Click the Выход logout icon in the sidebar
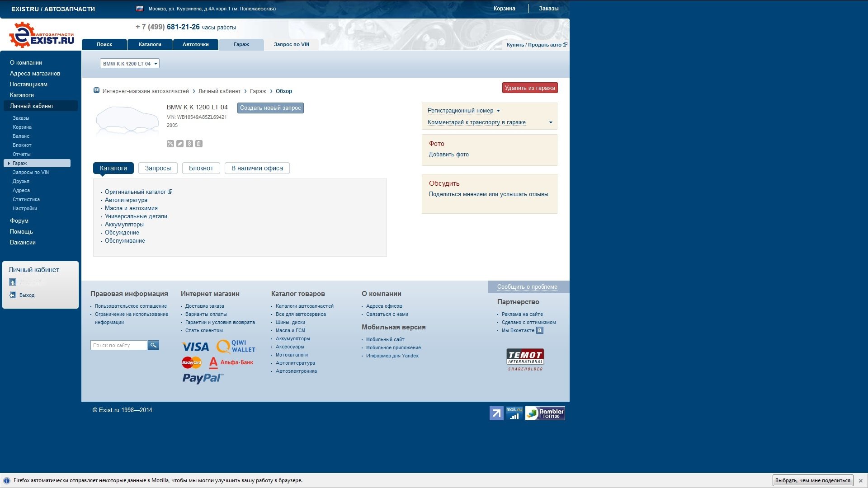868x488 pixels. point(13,295)
